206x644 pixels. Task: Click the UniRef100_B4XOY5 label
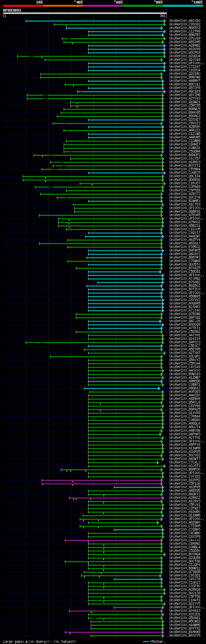[x=185, y=636]
